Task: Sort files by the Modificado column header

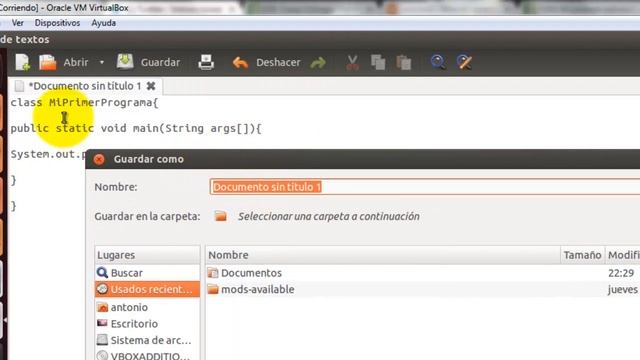Action: (622, 255)
